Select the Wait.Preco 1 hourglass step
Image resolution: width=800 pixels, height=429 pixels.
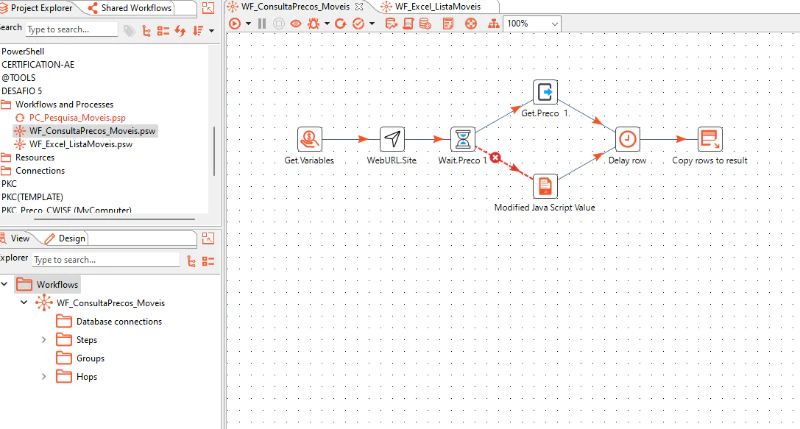[x=463, y=139]
